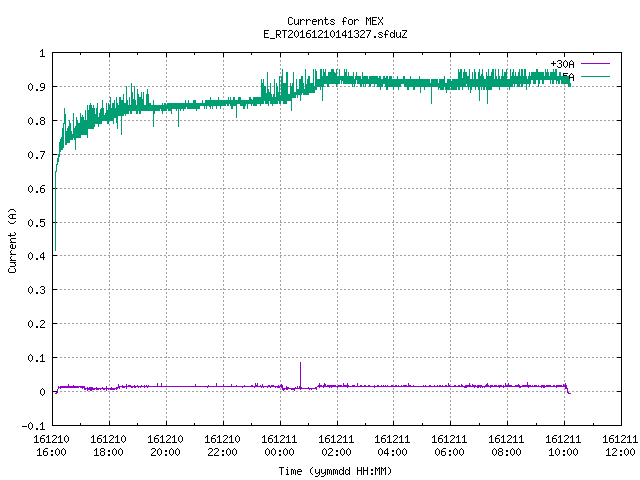Click the x-axis label '161210 20:00'
The image size is (640, 480).
pos(165,446)
